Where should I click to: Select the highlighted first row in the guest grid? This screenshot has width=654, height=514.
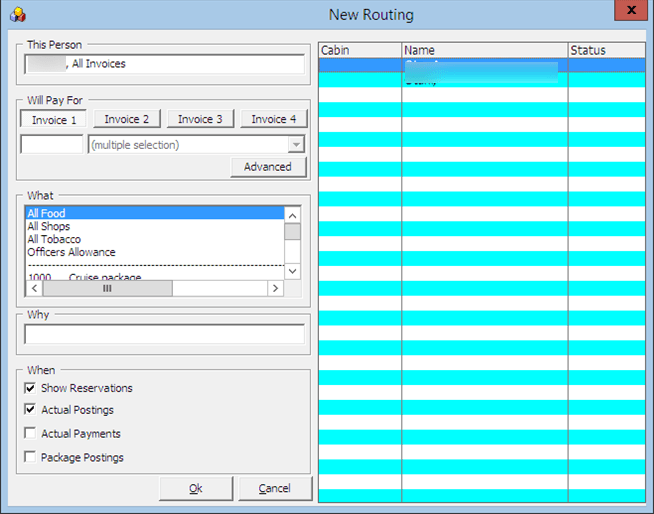pyautogui.click(x=482, y=65)
